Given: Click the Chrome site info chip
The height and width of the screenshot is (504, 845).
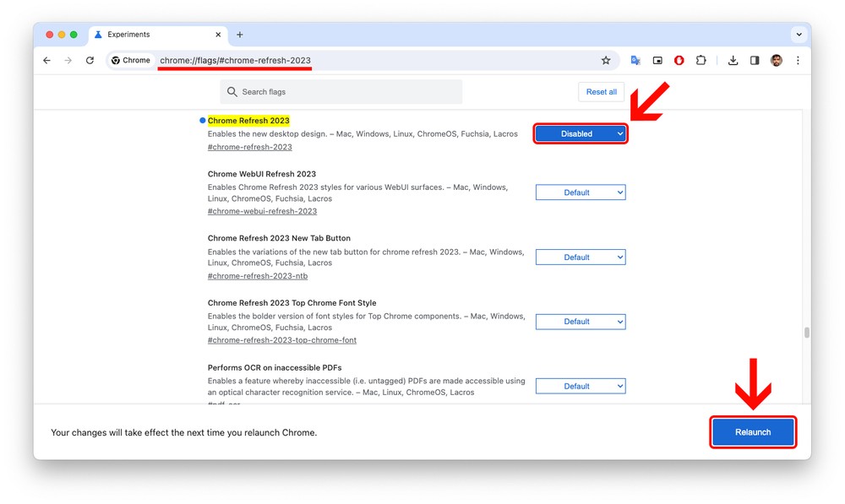Looking at the screenshot, I should [131, 60].
